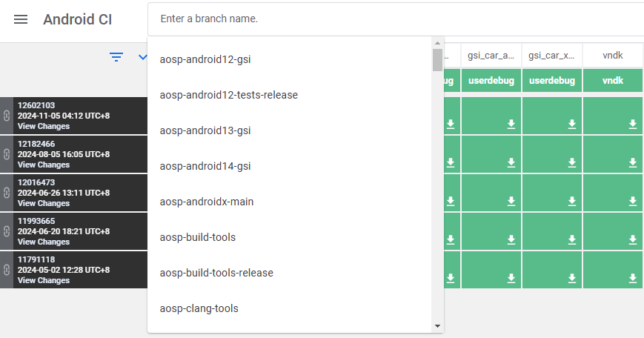View Changes for build 12602103
Screen dimensions: 644x338
(x=44, y=126)
